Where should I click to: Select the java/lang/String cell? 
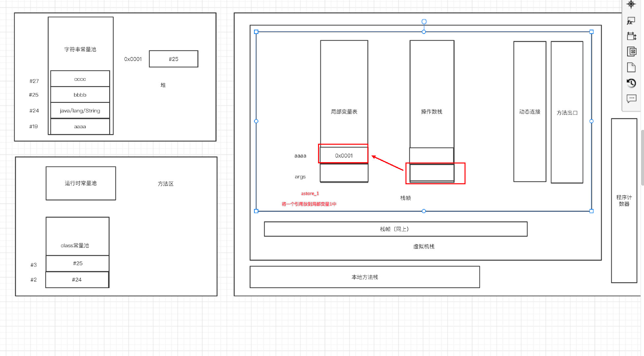(x=80, y=110)
